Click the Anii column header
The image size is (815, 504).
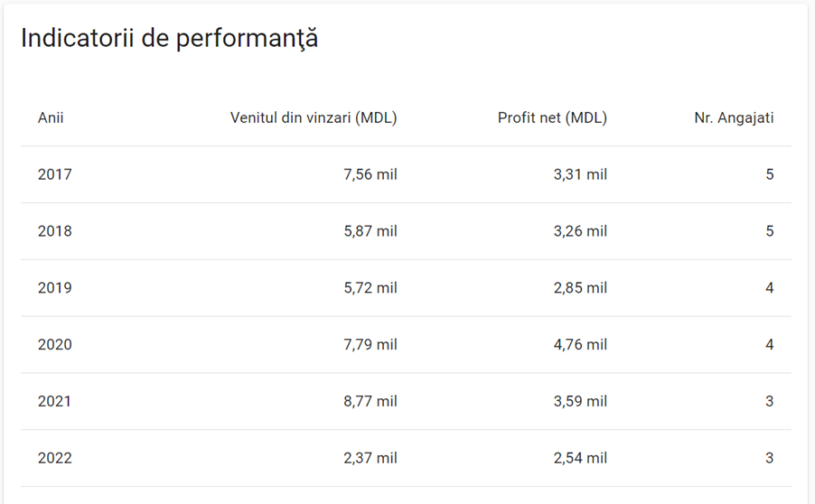click(51, 118)
